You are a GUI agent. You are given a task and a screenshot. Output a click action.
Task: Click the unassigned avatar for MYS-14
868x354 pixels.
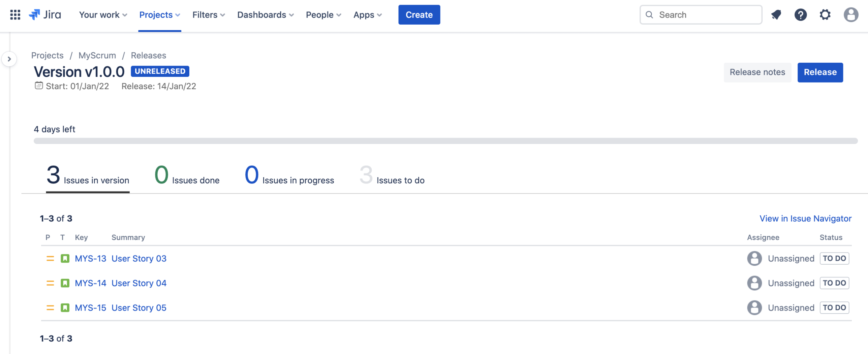pyautogui.click(x=754, y=283)
